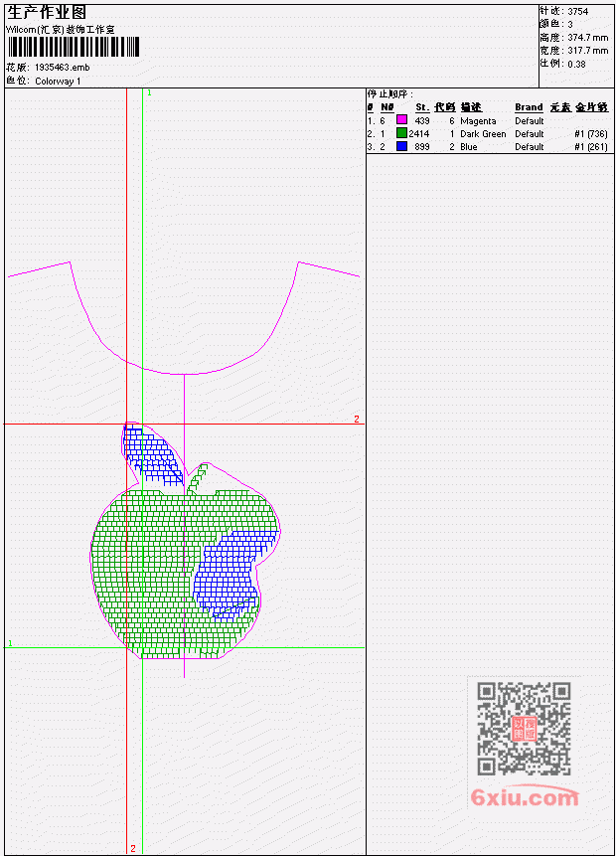This screenshot has width=616, height=856.
Task: Click the "描述" column header
Action: click(471, 107)
